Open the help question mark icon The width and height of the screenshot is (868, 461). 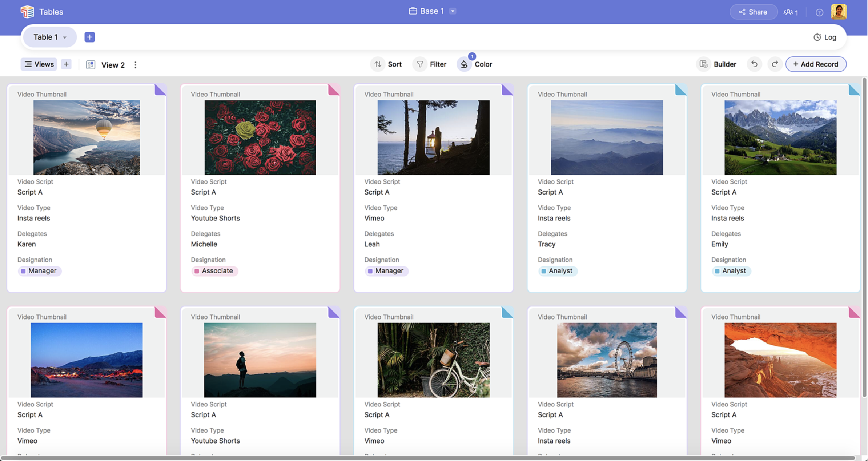click(x=819, y=12)
